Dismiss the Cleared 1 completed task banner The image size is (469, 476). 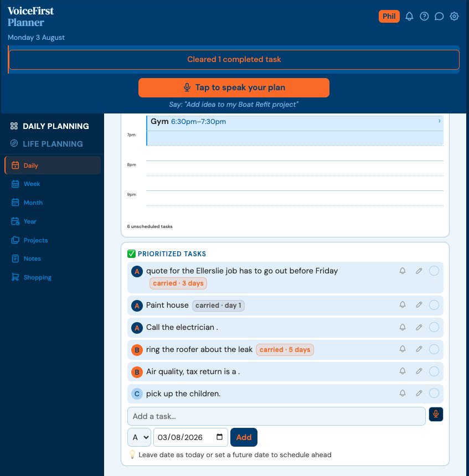[x=234, y=60]
